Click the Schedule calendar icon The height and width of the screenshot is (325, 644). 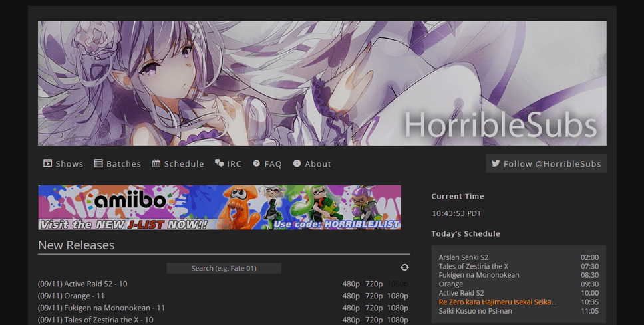[156, 163]
